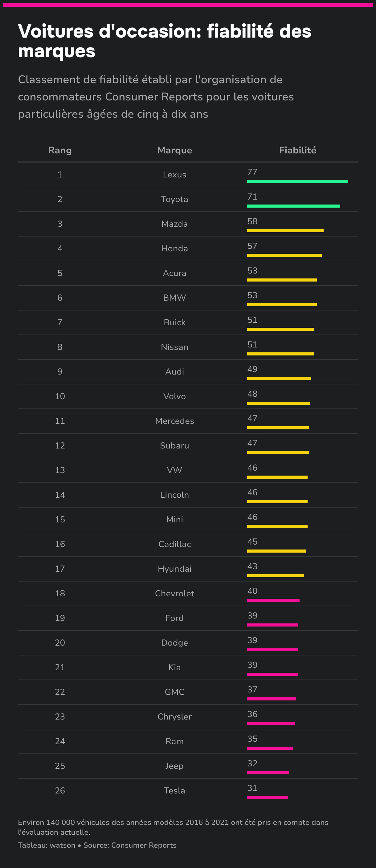The width and height of the screenshot is (376, 868).
Task: Click the Lexus brand cell
Action: pyautogui.click(x=174, y=175)
